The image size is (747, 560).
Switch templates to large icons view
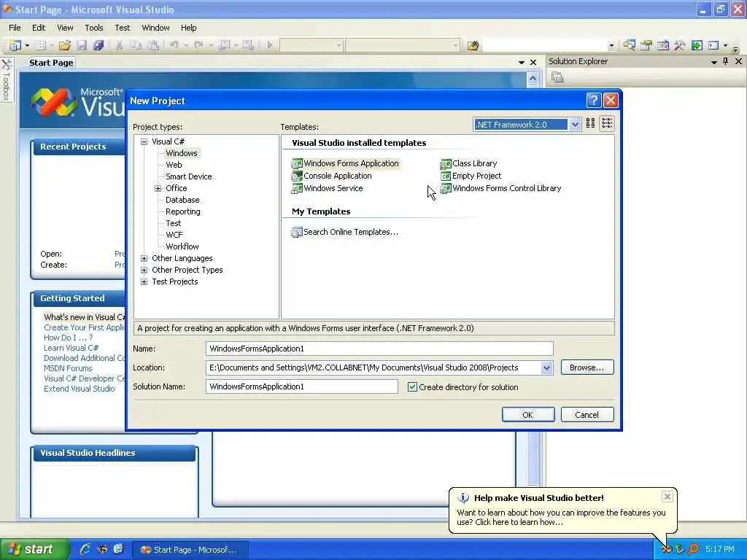[x=590, y=123]
